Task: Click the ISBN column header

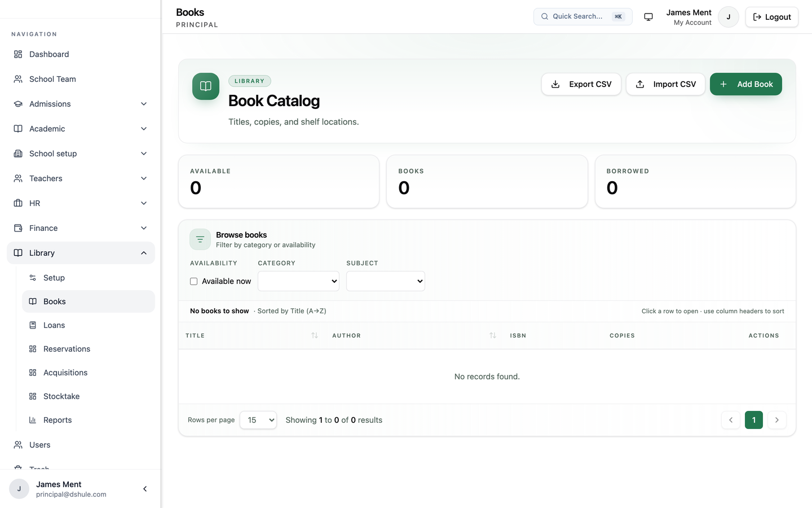Action: 518,335
